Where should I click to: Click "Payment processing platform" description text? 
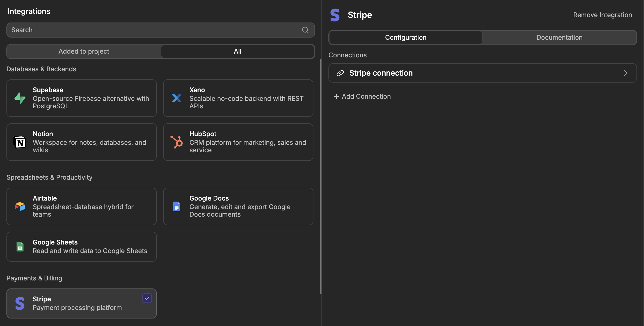[77, 308]
